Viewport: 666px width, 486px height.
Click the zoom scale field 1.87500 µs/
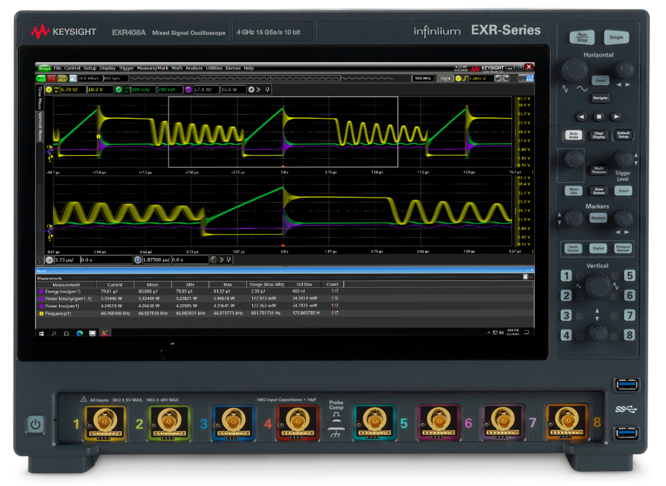(x=156, y=260)
